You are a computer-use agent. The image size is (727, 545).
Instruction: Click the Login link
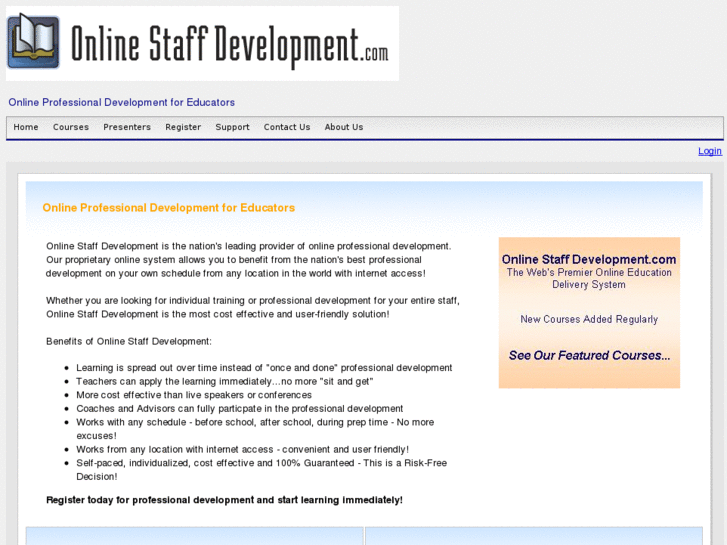(x=710, y=151)
